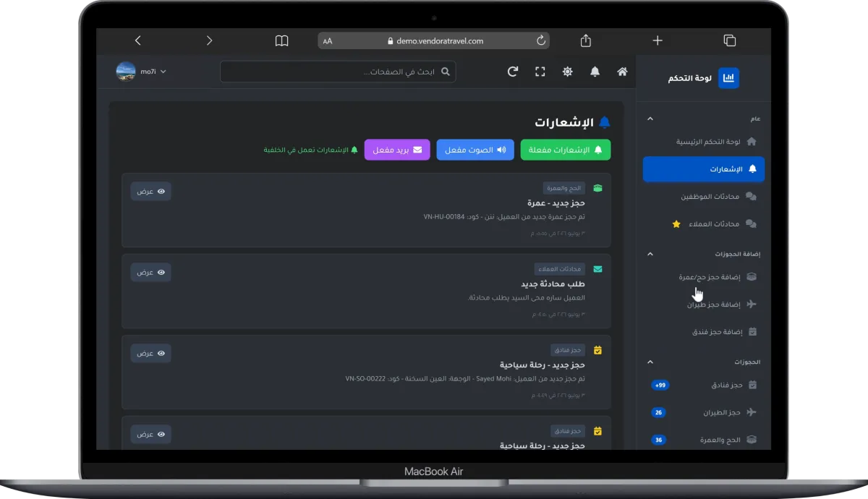Click the طلب محادثة جديد title

553,284
